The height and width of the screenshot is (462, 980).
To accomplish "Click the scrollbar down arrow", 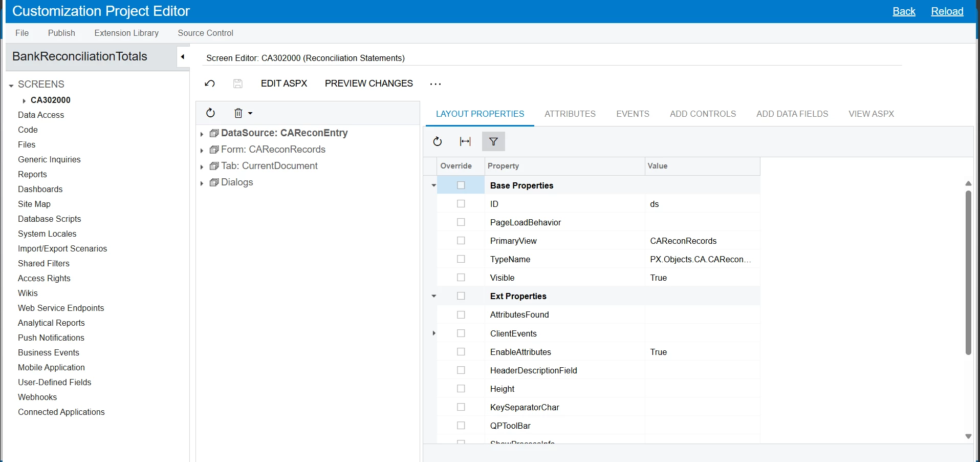I will coord(968,436).
